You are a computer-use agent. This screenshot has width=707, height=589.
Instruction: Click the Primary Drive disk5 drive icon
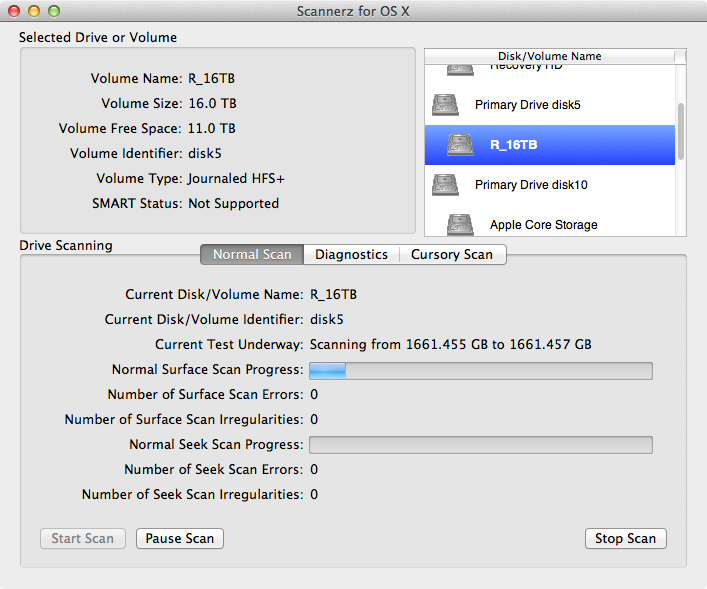445,105
